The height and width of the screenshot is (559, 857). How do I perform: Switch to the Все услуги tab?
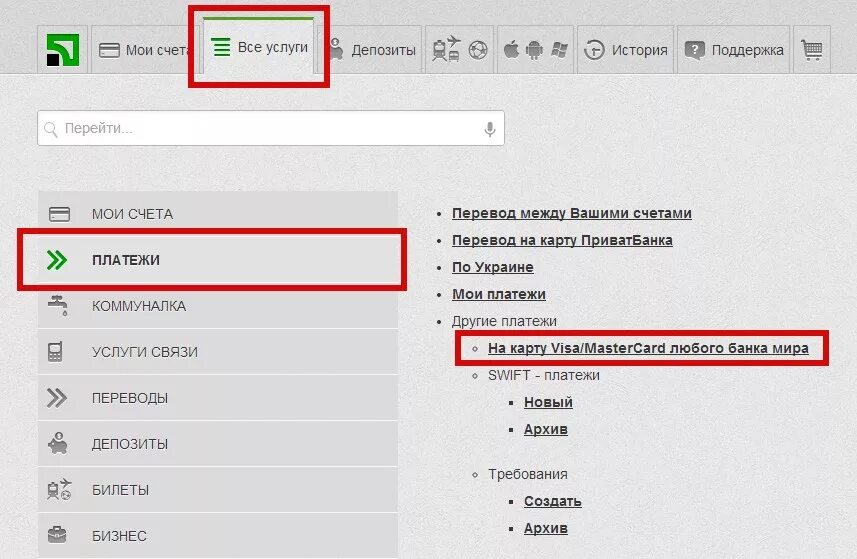click(x=259, y=47)
